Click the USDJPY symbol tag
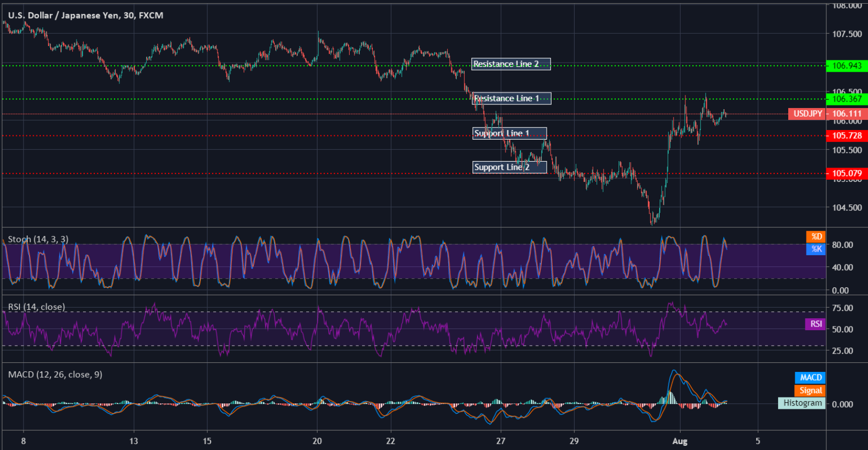 [807, 113]
